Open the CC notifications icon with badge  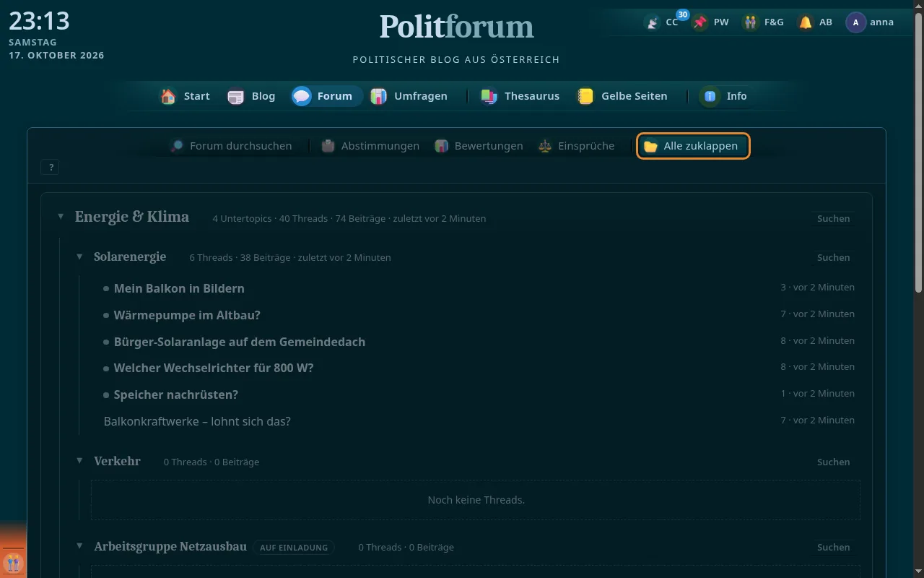coord(653,22)
